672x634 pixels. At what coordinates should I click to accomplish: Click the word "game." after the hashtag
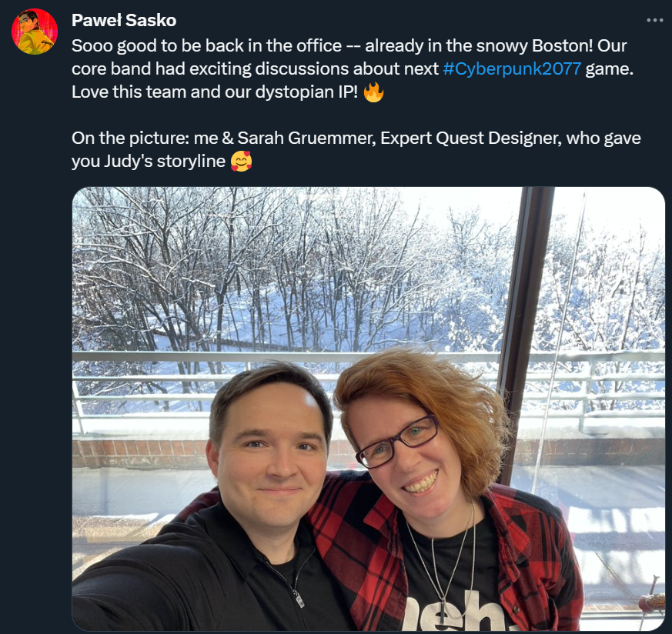click(x=610, y=68)
